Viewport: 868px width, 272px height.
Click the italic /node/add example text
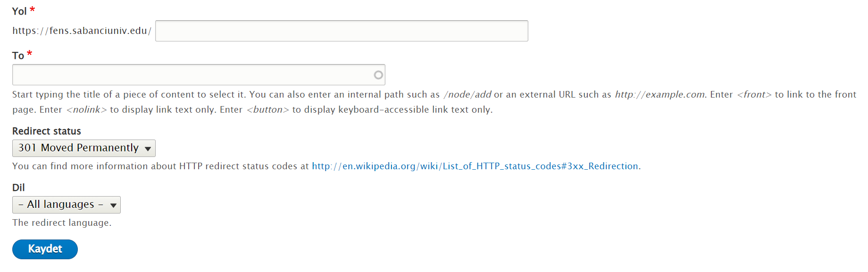tap(467, 94)
